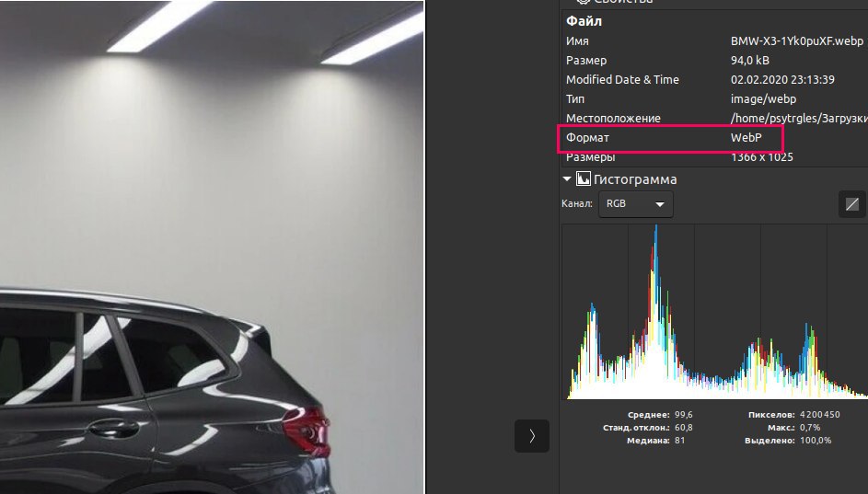The height and width of the screenshot is (494, 868).
Task: Click the file name BMW-X3-1Yk0puXF.webp
Action: (x=796, y=40)
